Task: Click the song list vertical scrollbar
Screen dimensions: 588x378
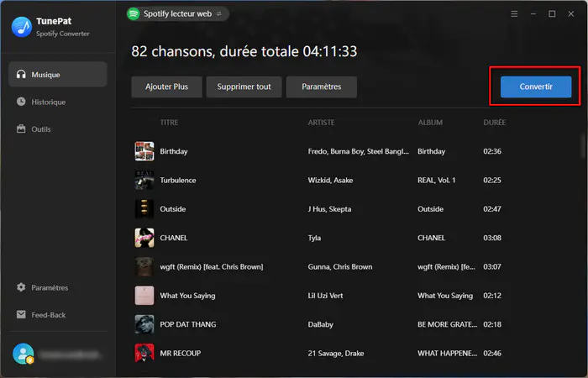Action: pyautogui.click(x=584, y=144)
